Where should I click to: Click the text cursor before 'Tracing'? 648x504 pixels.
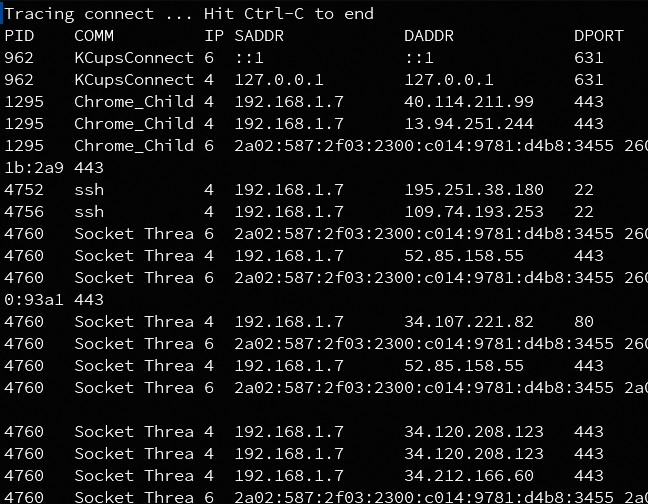pyautogui.click(x=2, y=14)
